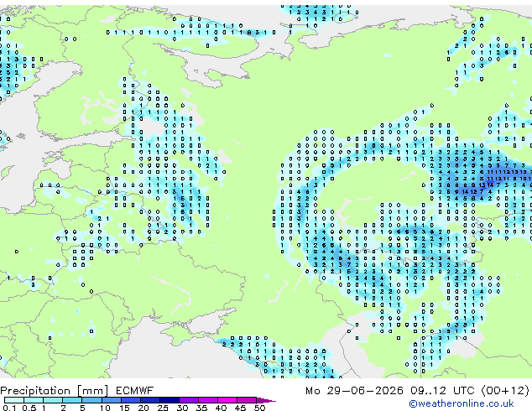Click the '(00+12)' forecast run label
This screenshot has height=411, width=532.
pyautogui.click(x=505, y=391)
